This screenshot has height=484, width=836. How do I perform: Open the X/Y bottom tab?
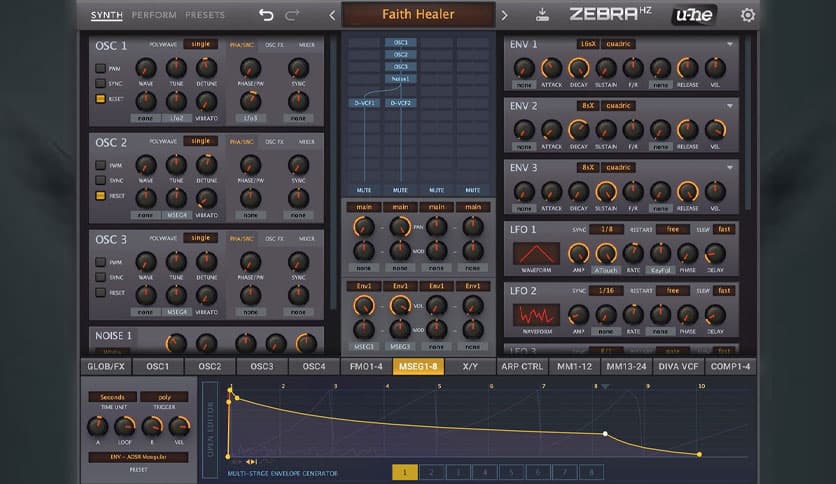click(470, 366)
